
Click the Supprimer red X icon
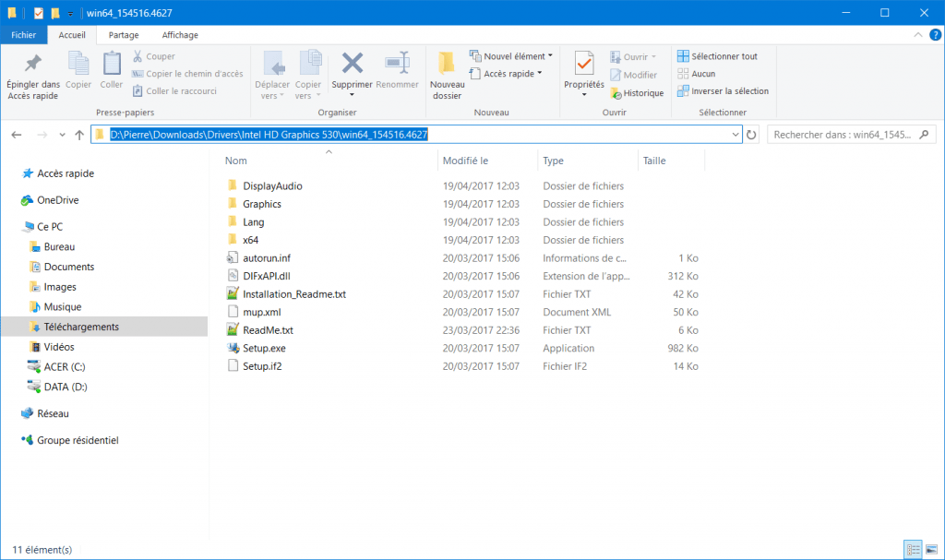pyautogui.click(x=352, y=63)
